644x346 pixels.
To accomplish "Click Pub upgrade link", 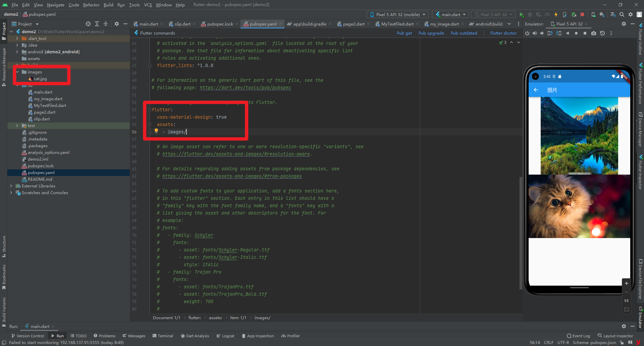I will (x=431, y=33).
